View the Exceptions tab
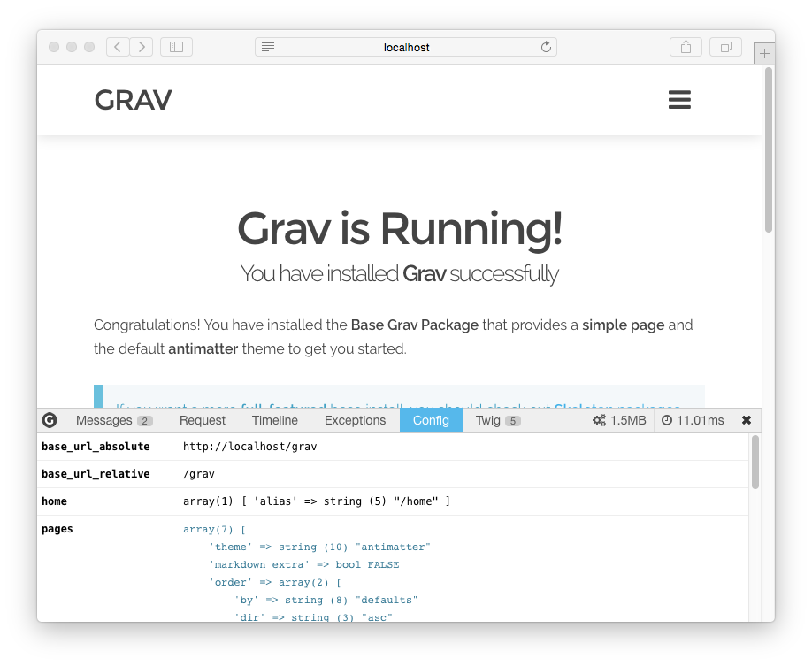The image size is (812, 666). tap(355, 420)
